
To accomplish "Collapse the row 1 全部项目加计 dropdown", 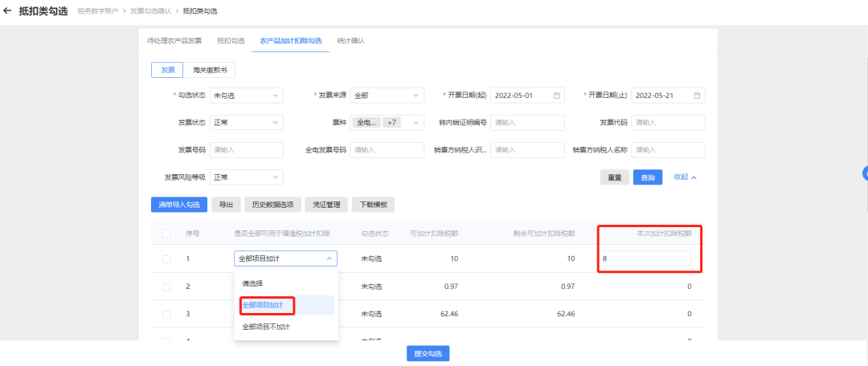I will [285, 258].
